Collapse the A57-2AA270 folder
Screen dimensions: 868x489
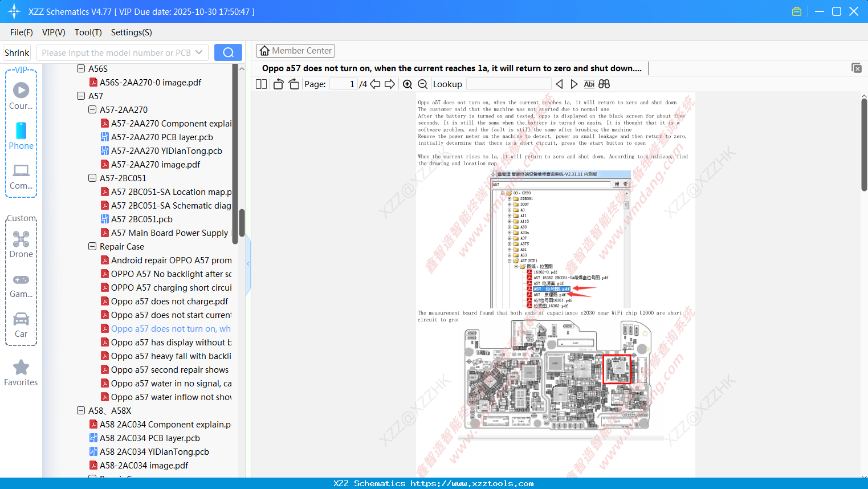[92, 109]
